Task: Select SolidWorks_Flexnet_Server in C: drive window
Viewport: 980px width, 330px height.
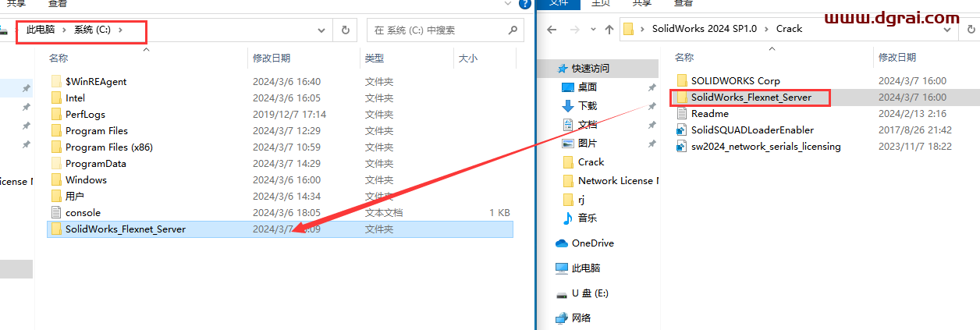Action: coord(280,229)
